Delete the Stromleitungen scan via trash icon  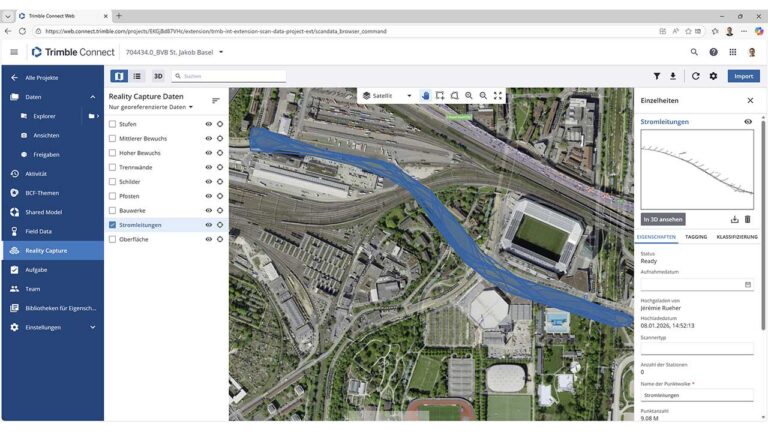click(x=747, y=219)
